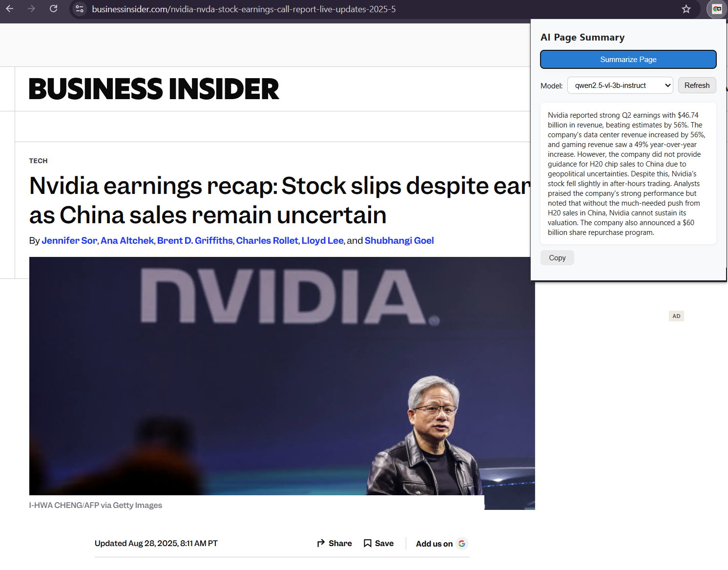Click the I-HWA CHENG/AFP photo credit
Image resolution: width=728 pixels, height=570 pixels.
coord(96,505)
